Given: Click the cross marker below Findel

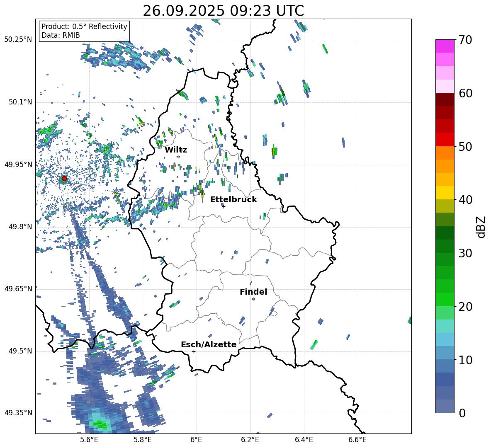Looking at the screenshot, I should [x=253, y=299].
